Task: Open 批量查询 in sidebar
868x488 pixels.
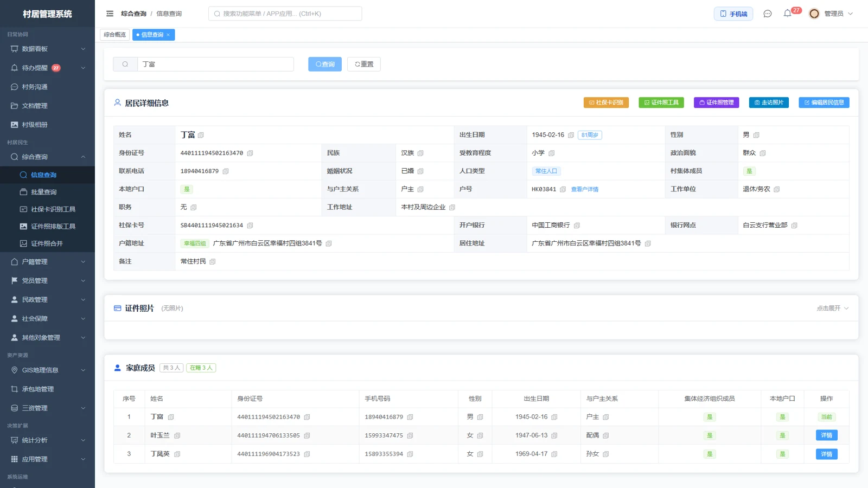Action: [47, 192]
